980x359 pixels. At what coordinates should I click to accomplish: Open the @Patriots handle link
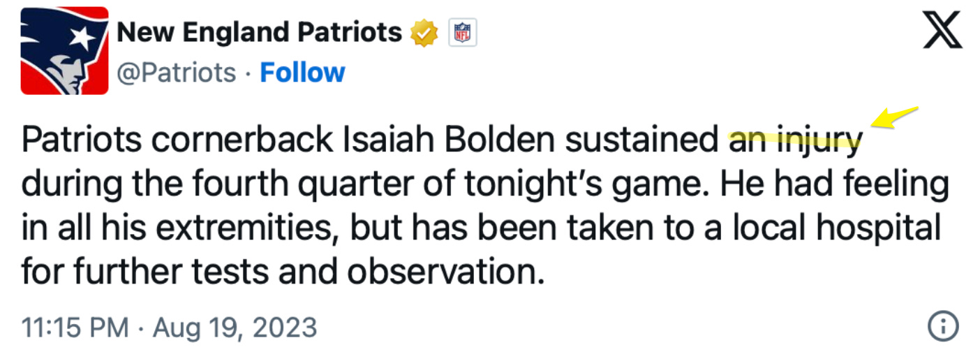click(x=176, y=73)
